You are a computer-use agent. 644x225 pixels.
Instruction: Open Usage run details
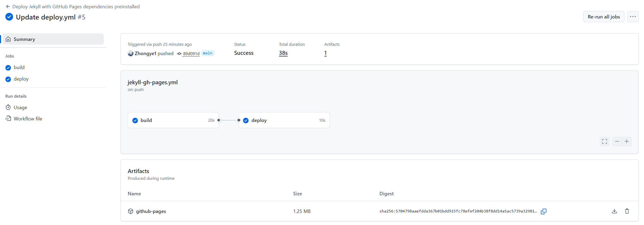(x=20, y=107)
